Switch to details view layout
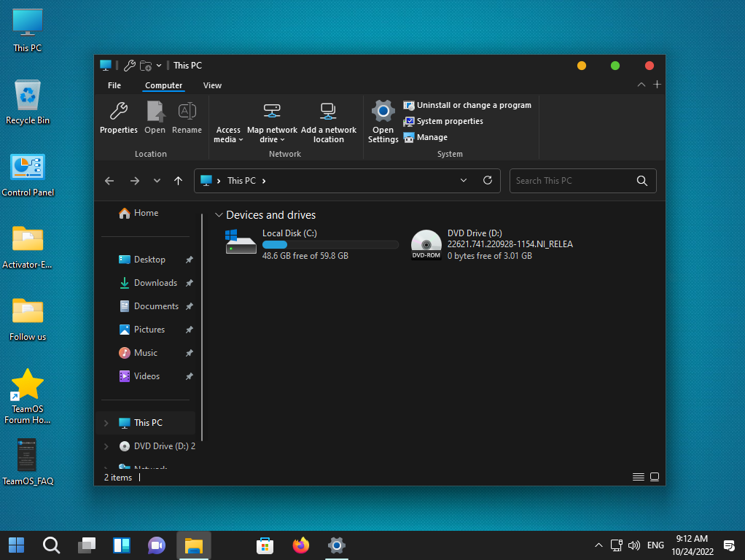The width and height of the screenshot is (745, 560). [639, 477]
